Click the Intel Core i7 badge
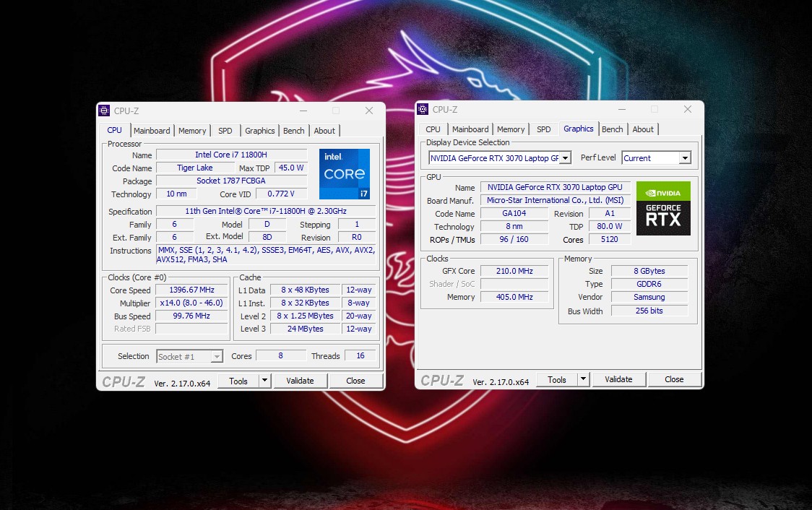 (x=345, y=173)
